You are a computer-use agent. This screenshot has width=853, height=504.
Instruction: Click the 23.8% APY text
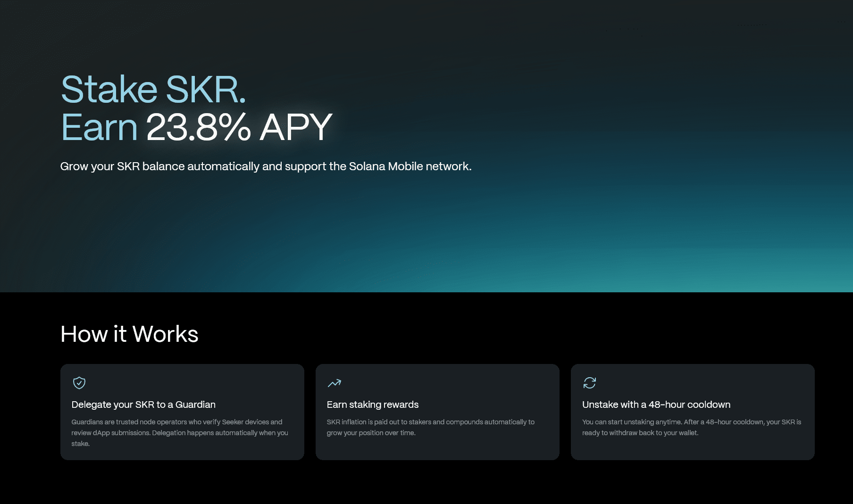(238, 126)
